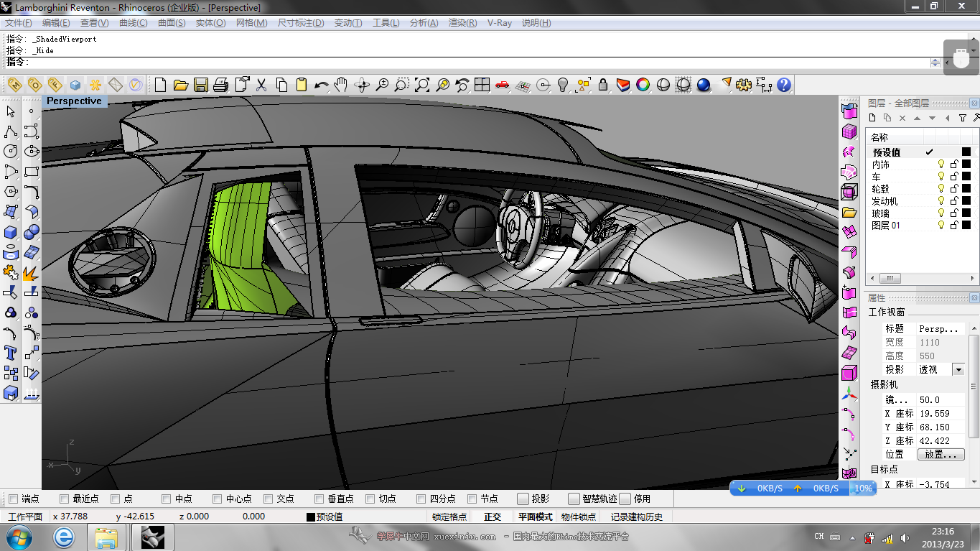This screenshot has width=980, height=551.
Task: Toggle 物件锁点 osnap pane
Action: click(x=579, y=517)
